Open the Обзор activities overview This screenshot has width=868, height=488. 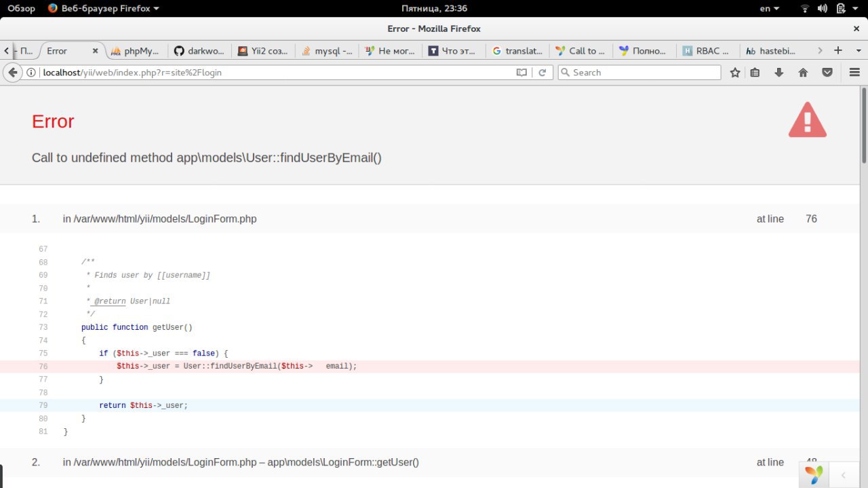click(21, 8)
